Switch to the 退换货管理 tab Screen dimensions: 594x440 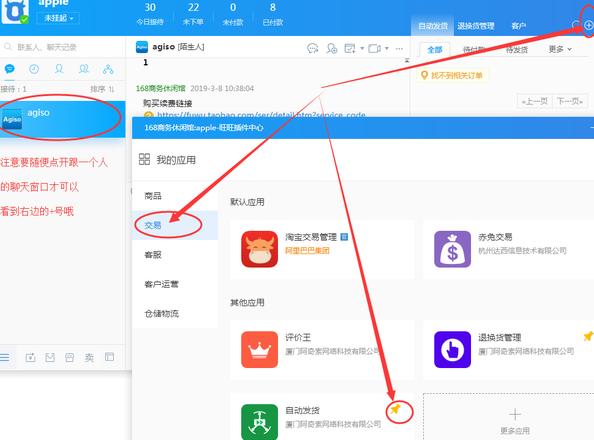pos(476,26)
